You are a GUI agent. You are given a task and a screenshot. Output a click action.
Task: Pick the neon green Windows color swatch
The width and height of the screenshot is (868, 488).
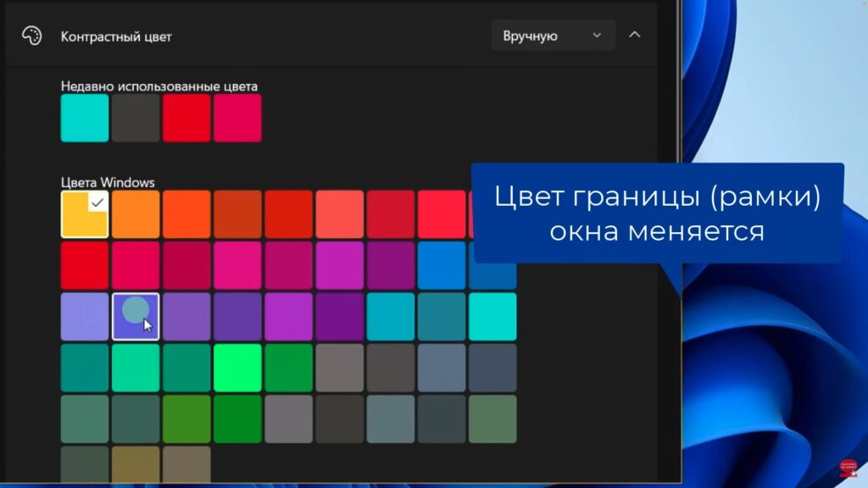click(x=237, y=368)
